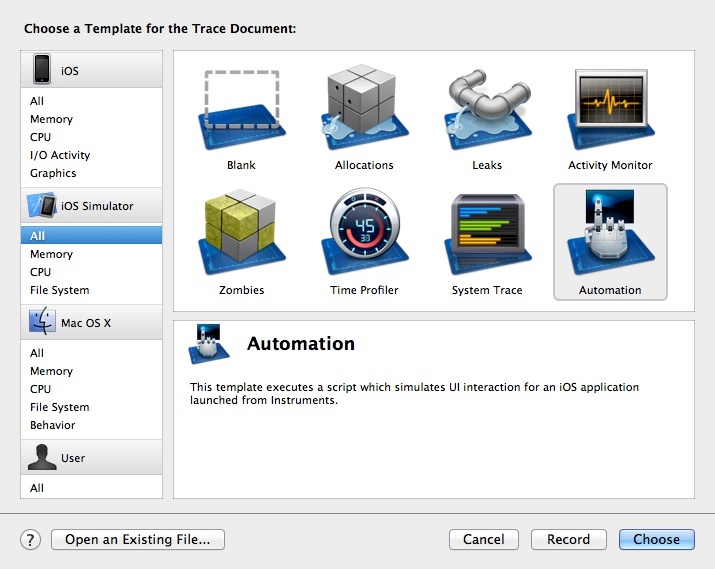Click the small Automation icon in description
The image size is (715, 569).
209,344
